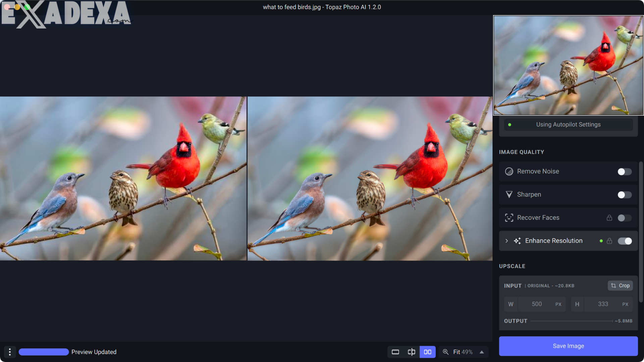The width and height of the screenshot is (644, 362).
Task: Click the Sharpen tool icon
Action: [509, 194]
